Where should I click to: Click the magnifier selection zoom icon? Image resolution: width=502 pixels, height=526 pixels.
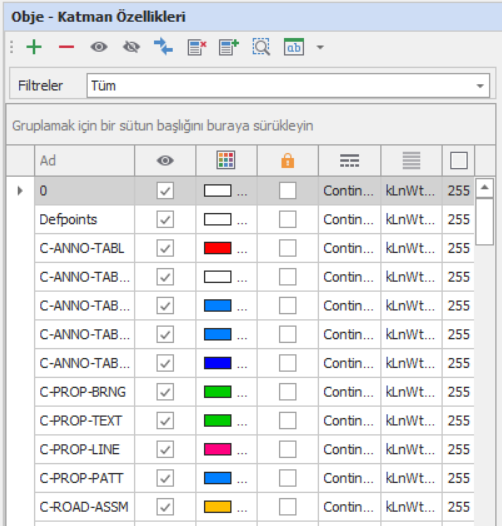pyautogui.click(x=261, y=47)
